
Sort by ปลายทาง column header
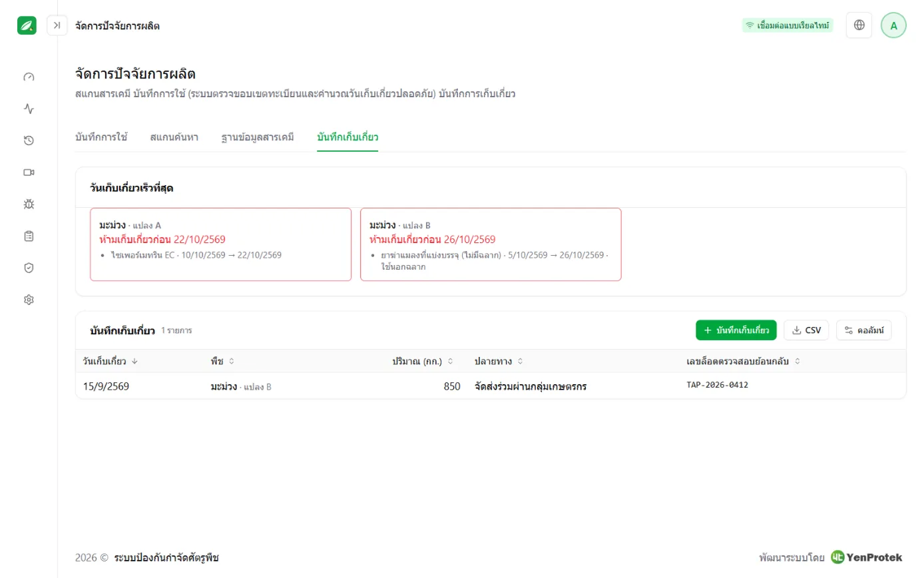[499, 362]
